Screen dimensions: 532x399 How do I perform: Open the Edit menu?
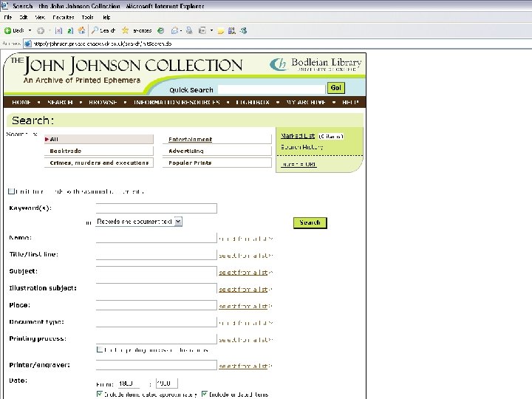click(24, 17)
